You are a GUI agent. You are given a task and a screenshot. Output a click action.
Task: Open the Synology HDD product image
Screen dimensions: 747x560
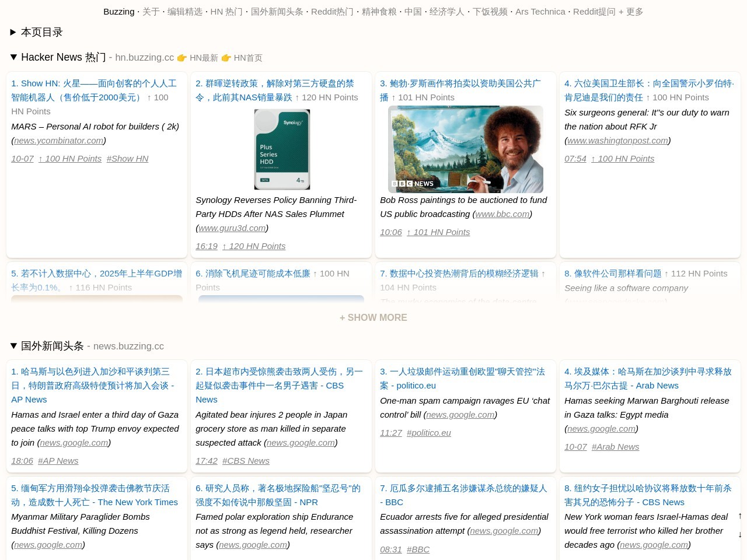click(282, 149)
